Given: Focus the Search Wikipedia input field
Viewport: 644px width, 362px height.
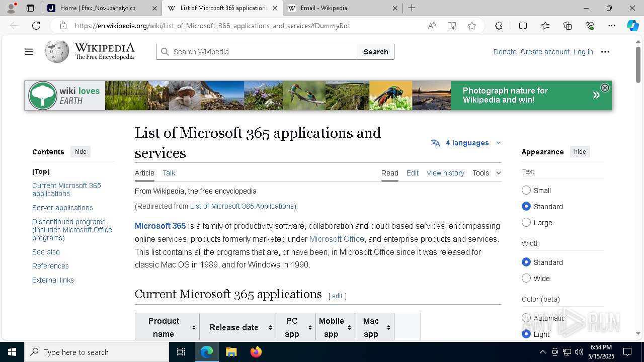Looking at the screenshot, I should point(257,52).
